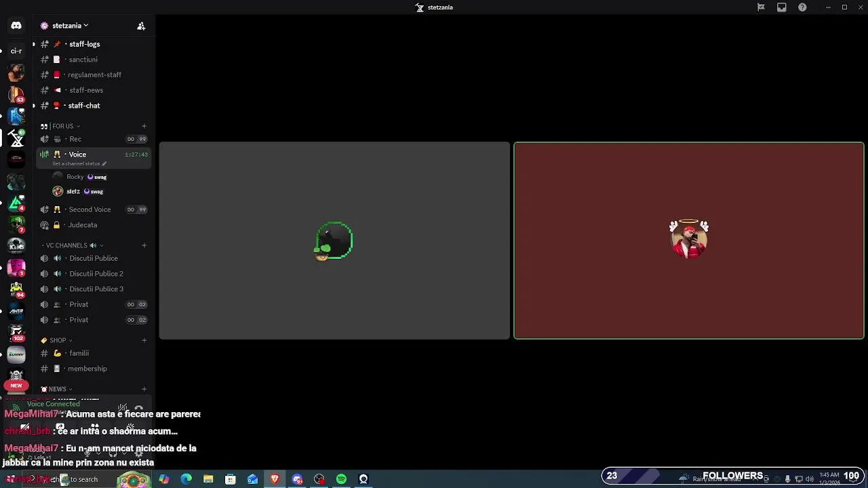Viewport: 868px width, 488px height.
Task: Open the staff-news channel
Action: [94, 90]
